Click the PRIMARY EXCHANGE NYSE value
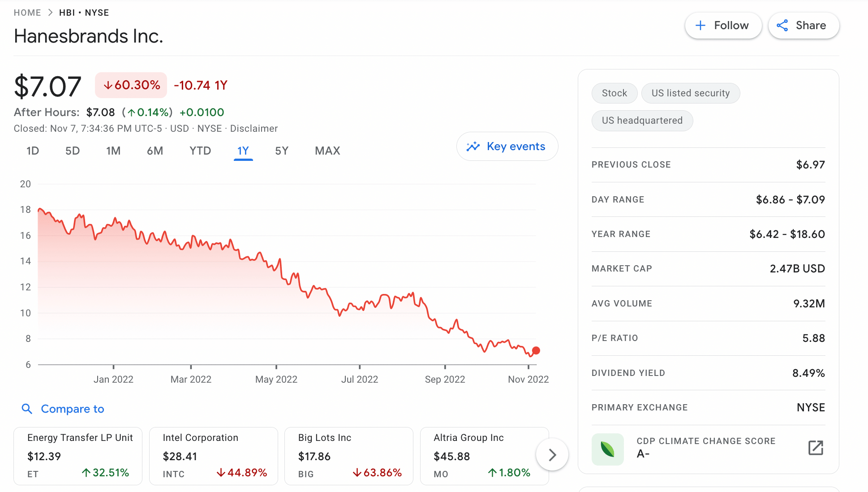 click(x=811, y=407)
